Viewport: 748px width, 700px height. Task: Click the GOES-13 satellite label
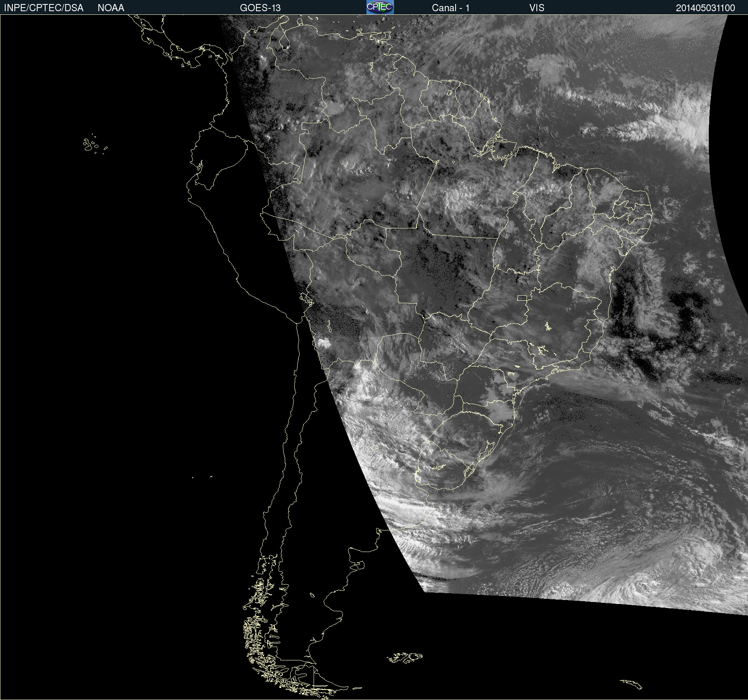(x=260, y=8)
